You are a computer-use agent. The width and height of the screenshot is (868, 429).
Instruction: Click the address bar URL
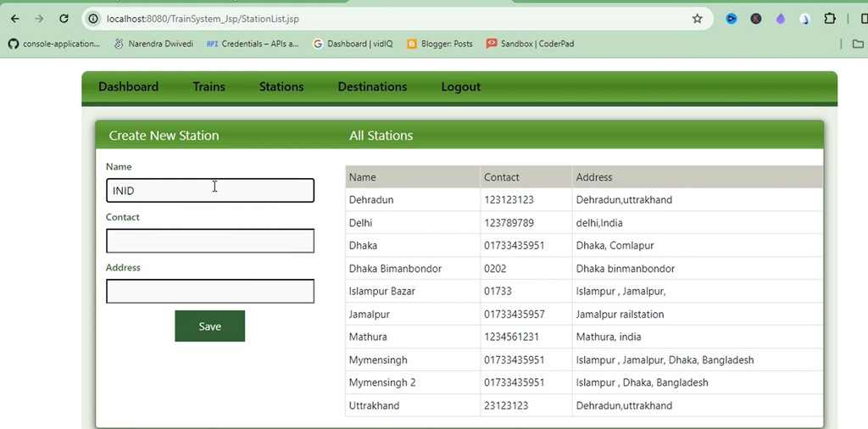pos(203,19)
